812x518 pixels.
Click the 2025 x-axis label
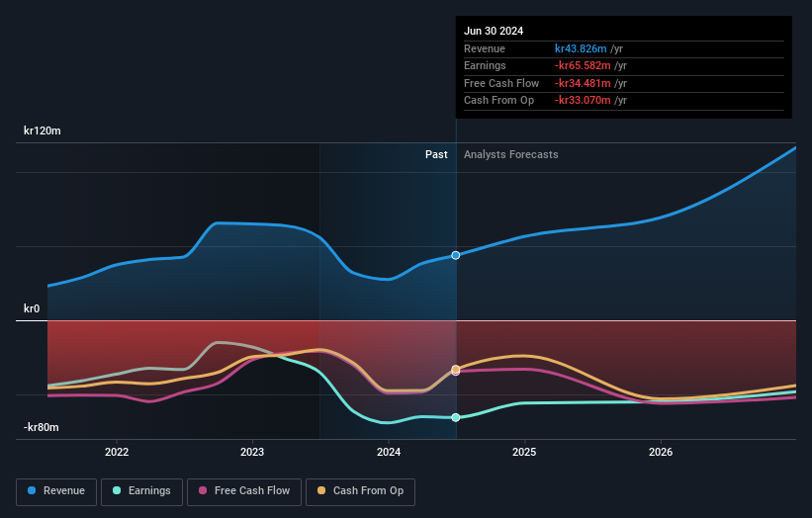pyautogui.click(x=524, y=452)
